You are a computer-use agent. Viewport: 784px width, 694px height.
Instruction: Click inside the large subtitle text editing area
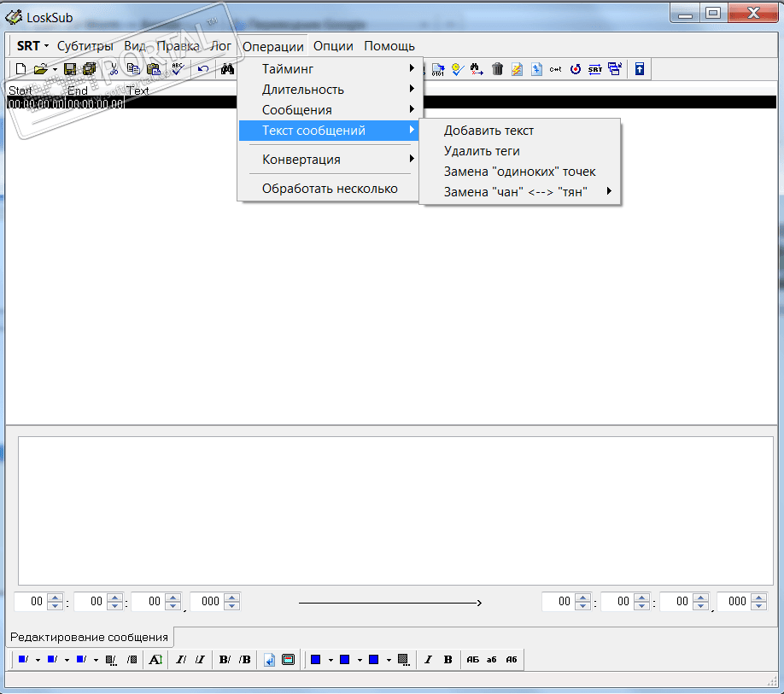point(395,510)
